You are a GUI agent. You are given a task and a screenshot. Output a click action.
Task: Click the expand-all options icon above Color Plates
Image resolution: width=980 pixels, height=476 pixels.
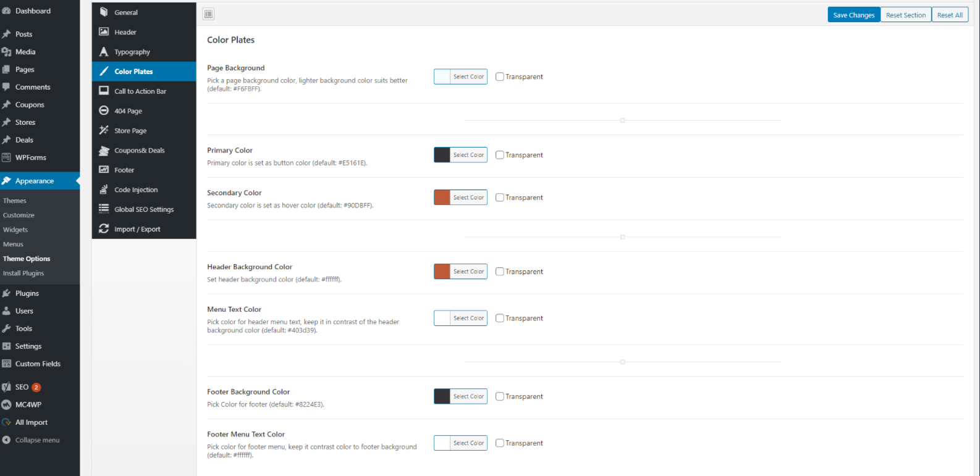click(x=209, y=14)
